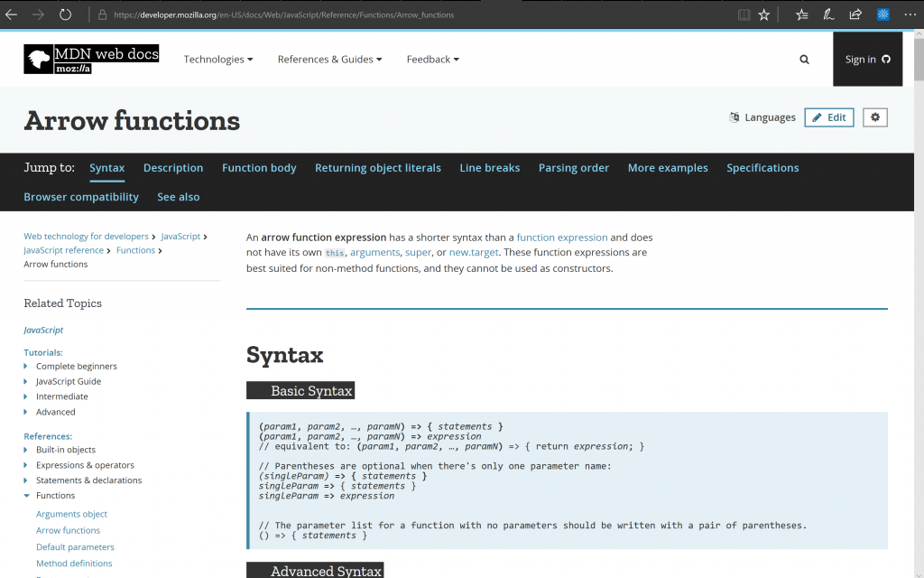The height and width of the screenshot is (578, 924).
Task: Jump to More examples section
Action: tap(668, 168)
